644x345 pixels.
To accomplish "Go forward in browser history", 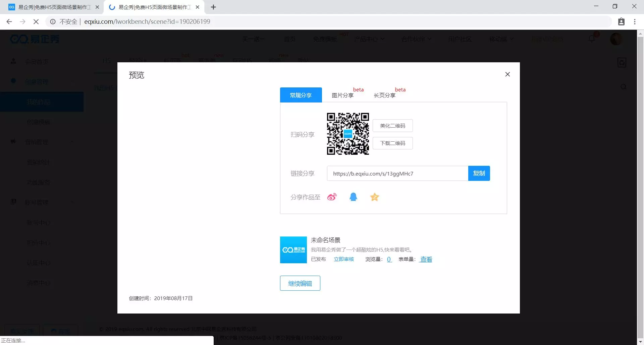I will [22, 22].
